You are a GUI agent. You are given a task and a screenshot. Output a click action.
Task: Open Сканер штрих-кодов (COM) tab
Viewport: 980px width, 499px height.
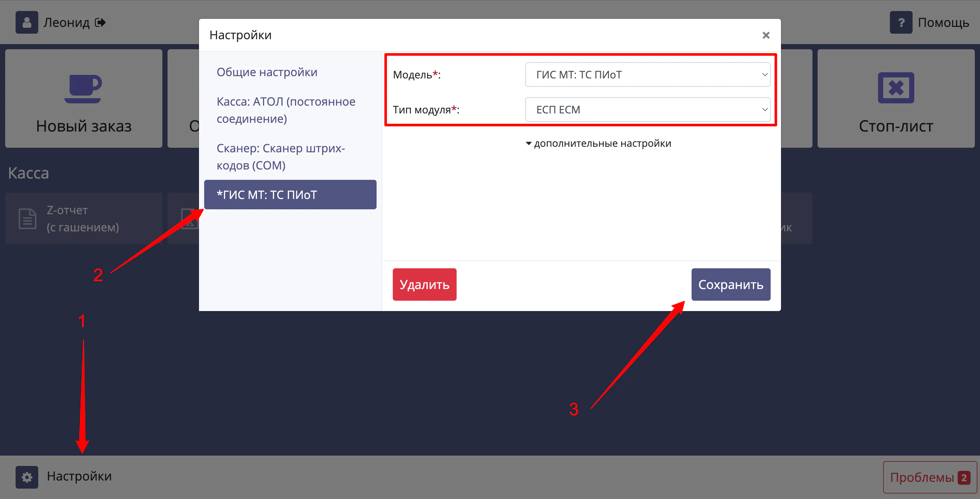tap(281, 157)
